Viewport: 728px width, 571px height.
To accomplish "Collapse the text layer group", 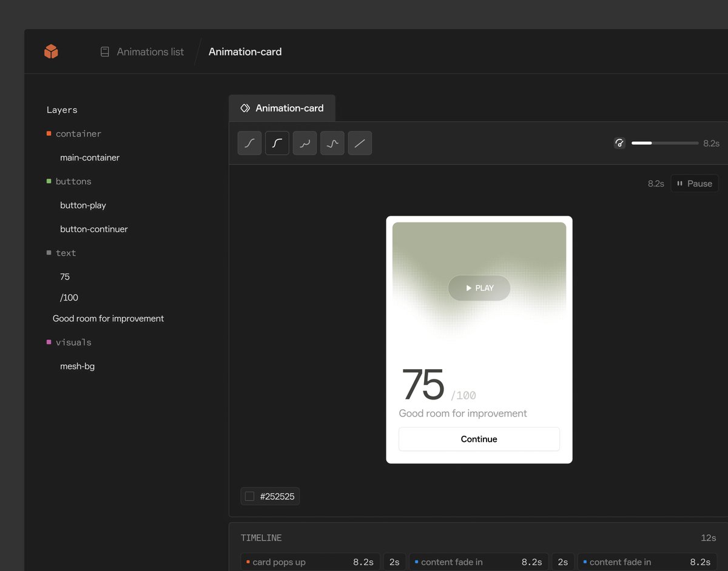I will pos(66,253).
